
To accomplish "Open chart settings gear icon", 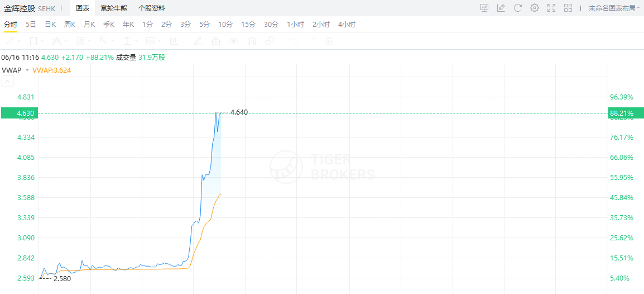I will click(x=534, y=8).
